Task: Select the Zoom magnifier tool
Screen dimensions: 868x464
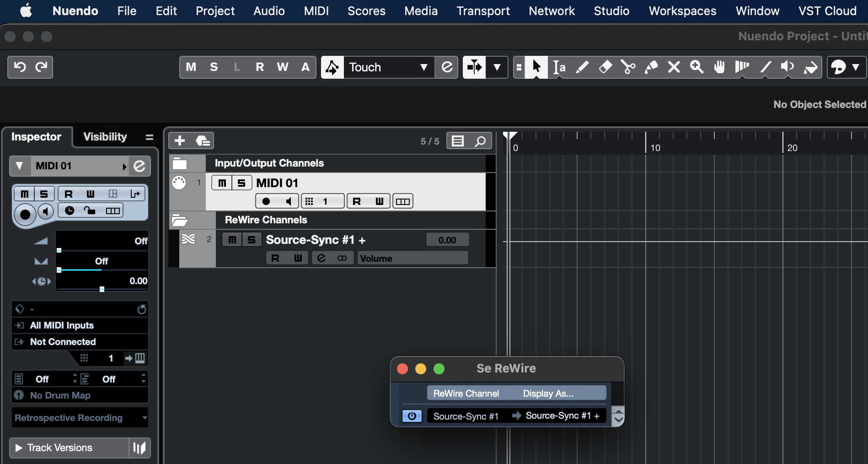Action: pyautogui.click(x=697, y=67)
